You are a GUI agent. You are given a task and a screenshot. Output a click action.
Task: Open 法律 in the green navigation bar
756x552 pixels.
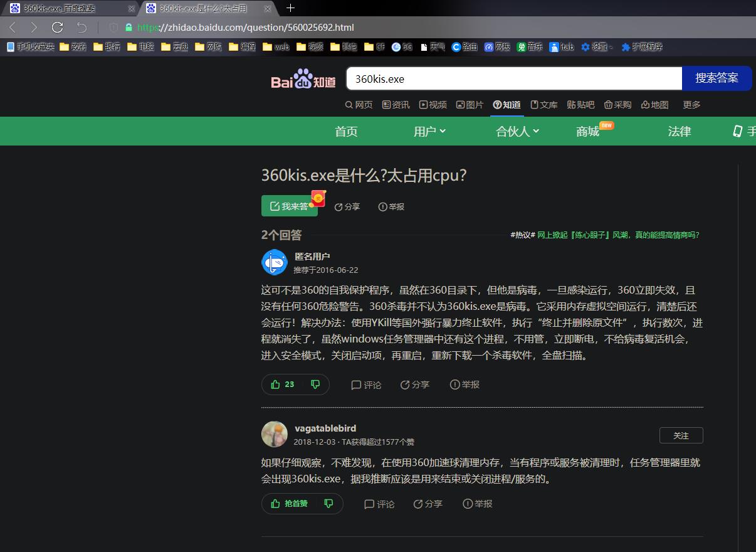coord(680,131)
